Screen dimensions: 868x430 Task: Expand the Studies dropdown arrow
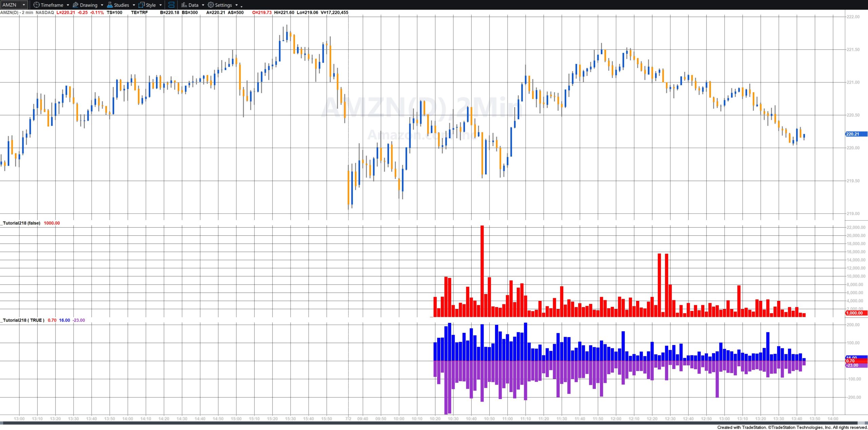(x=134, y=5)
